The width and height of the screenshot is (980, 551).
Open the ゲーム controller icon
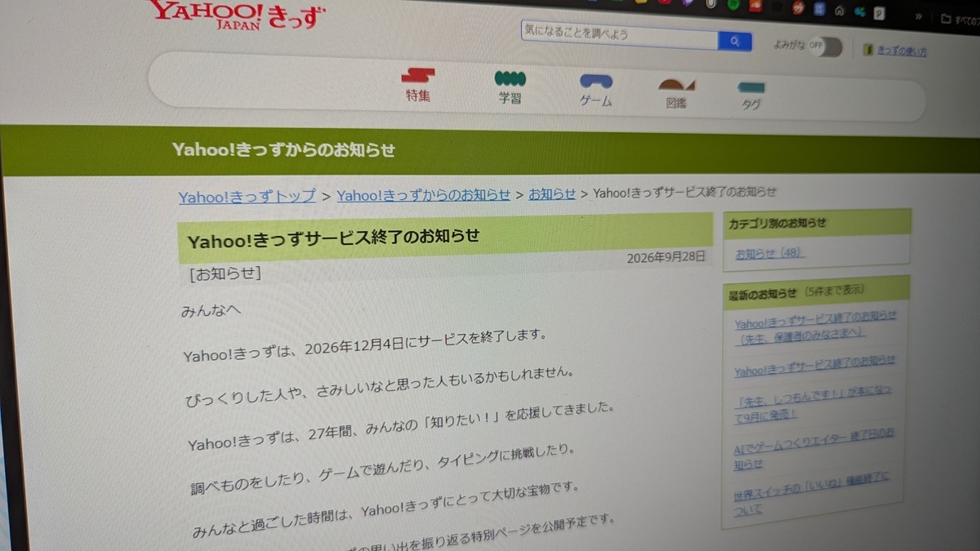tap(596, 82)
